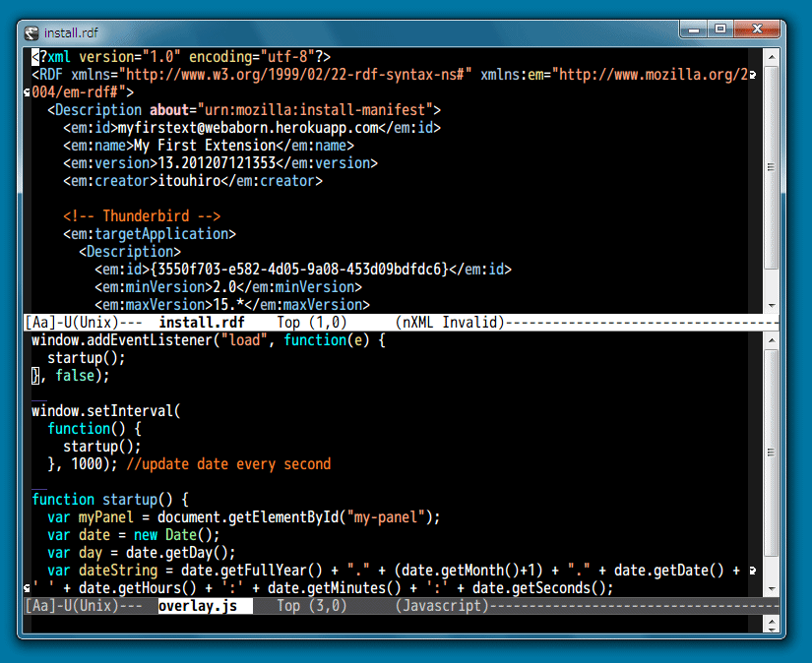The width and height of the screenshot is (812, 663).
Task: Click maxVersion value 15.*
Action: tap(228, 304)
